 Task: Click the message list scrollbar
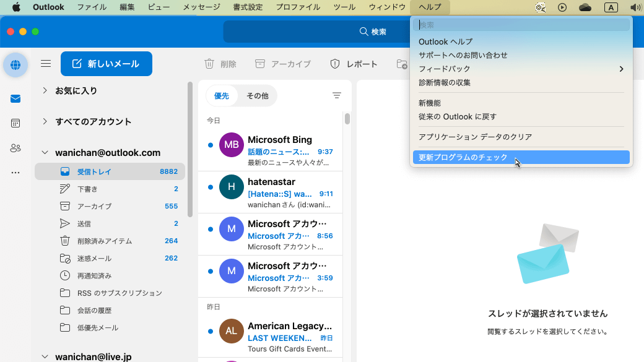click(x=347, y=119)
